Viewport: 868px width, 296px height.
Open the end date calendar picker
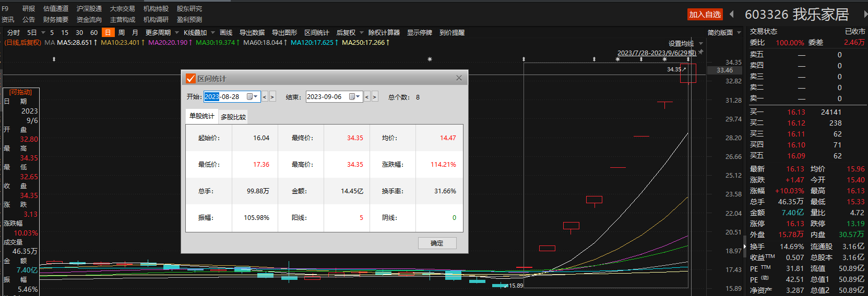(x=354, y=97)
